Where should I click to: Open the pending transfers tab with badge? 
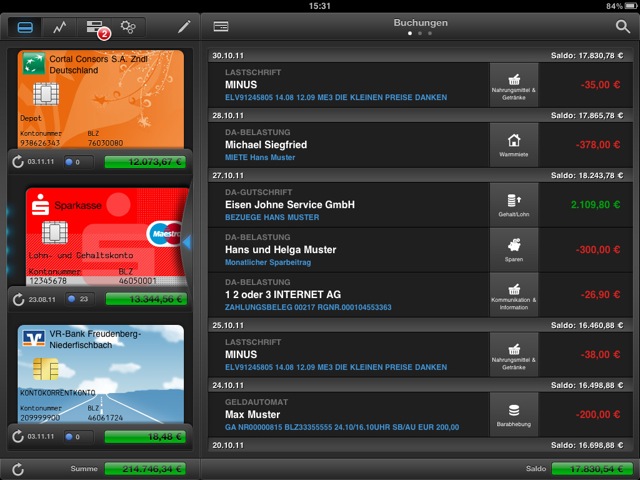point(97,27)
